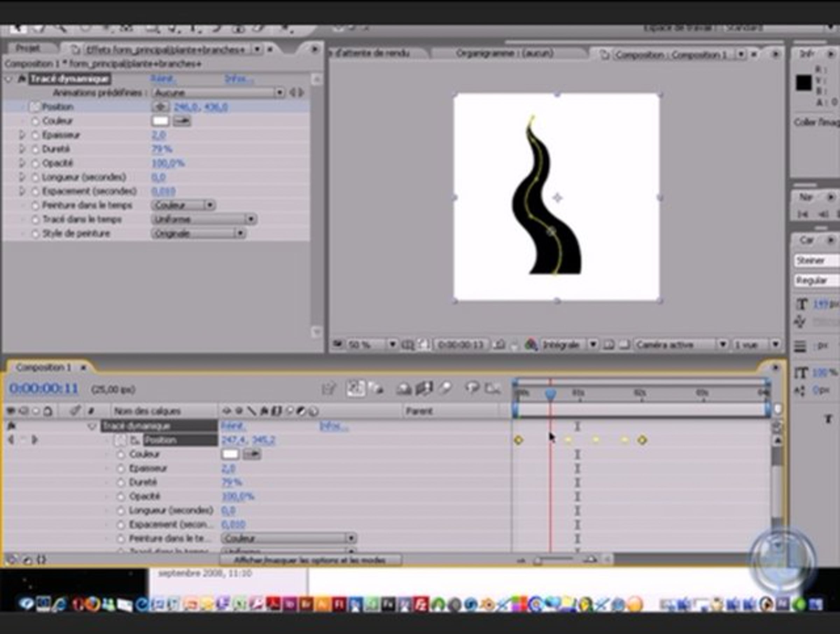Viewport: 840px width, 634px height.
Task: Open the Style de peinture dropdown
Action: click(198, 233)
